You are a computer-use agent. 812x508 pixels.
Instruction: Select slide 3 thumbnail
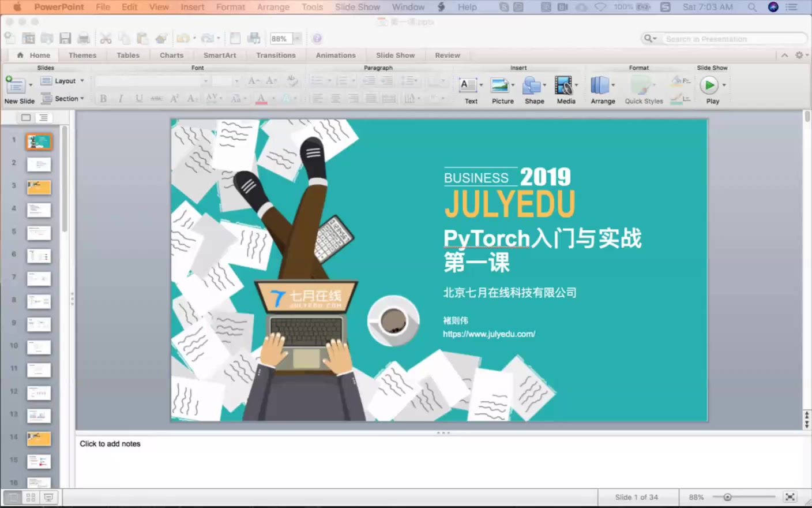[x=39, y=187]
